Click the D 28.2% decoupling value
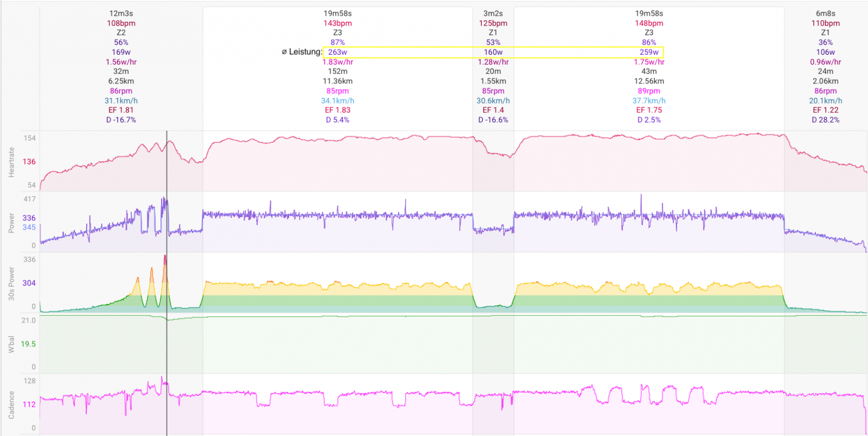868x436 pixels. [x=825, y=120]
